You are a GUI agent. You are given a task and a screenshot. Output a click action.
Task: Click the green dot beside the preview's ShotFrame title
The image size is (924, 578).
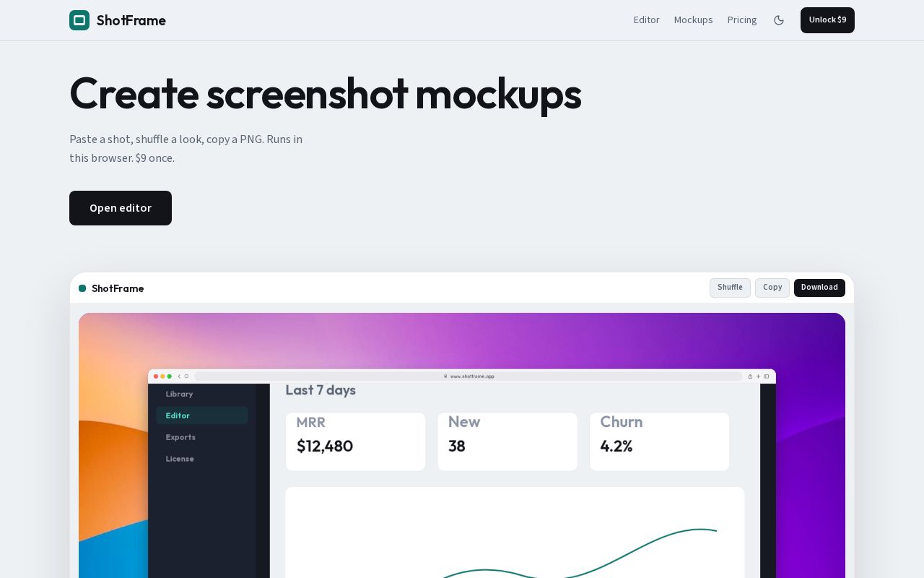(82, 288)
